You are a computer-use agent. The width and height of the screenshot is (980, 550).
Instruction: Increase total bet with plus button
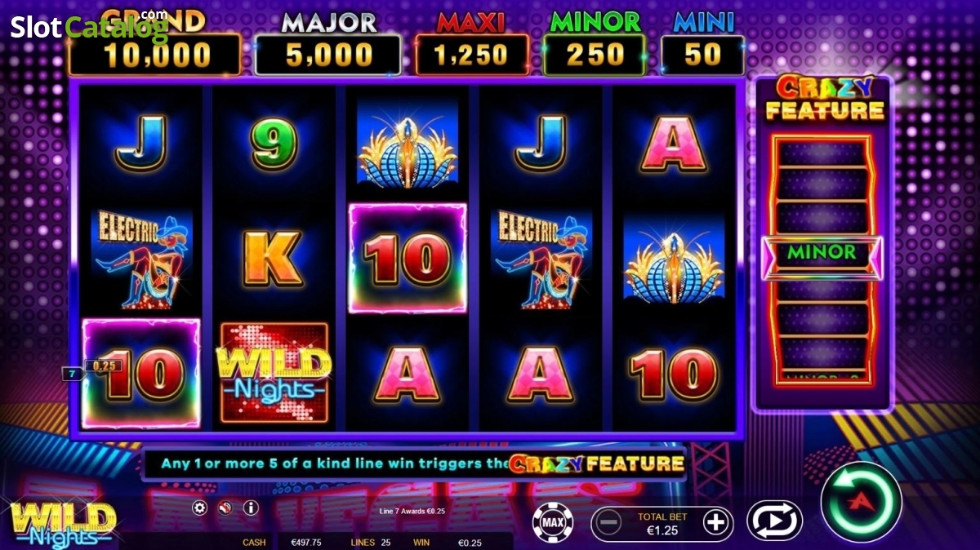tap(716, 521)
